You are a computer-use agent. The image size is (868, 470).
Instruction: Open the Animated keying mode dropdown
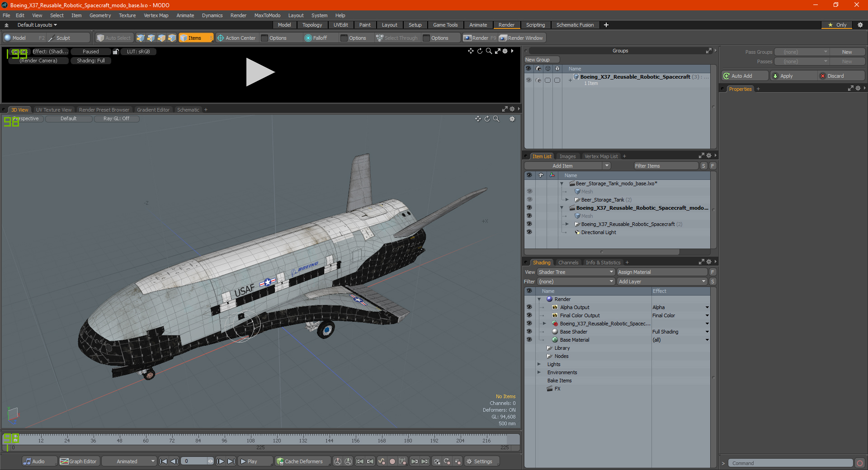(x=129, y=461)
